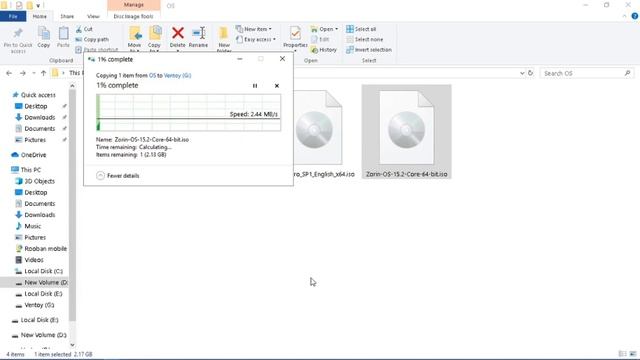Switch to the Share tab

coord(67,16)
